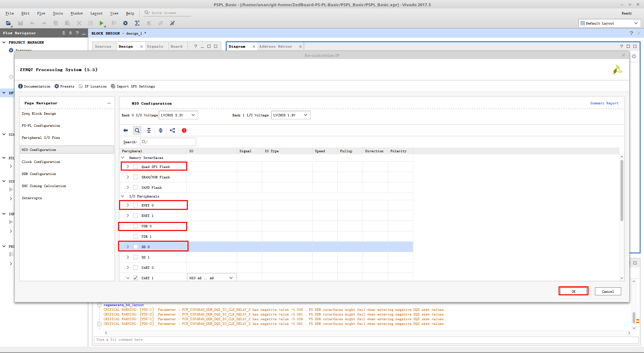Expand Quad SPI Flash row

128,167
